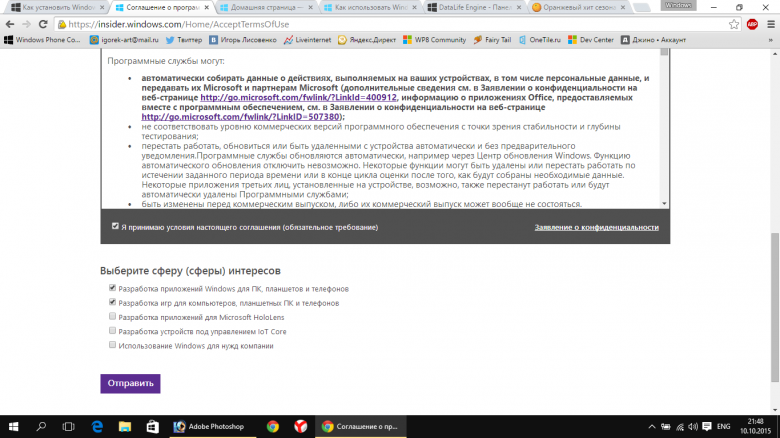
Task: Open taskbar search magnifier
Action: point(41,427)
